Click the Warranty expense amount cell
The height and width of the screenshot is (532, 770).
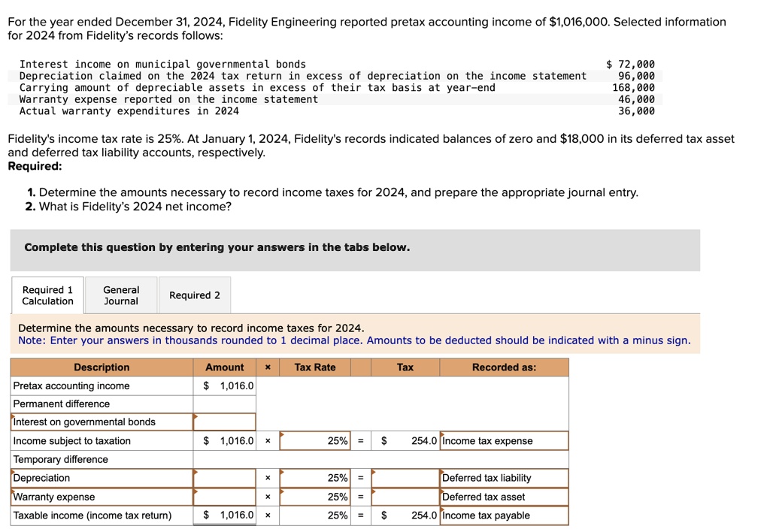[x=225, y=497]
